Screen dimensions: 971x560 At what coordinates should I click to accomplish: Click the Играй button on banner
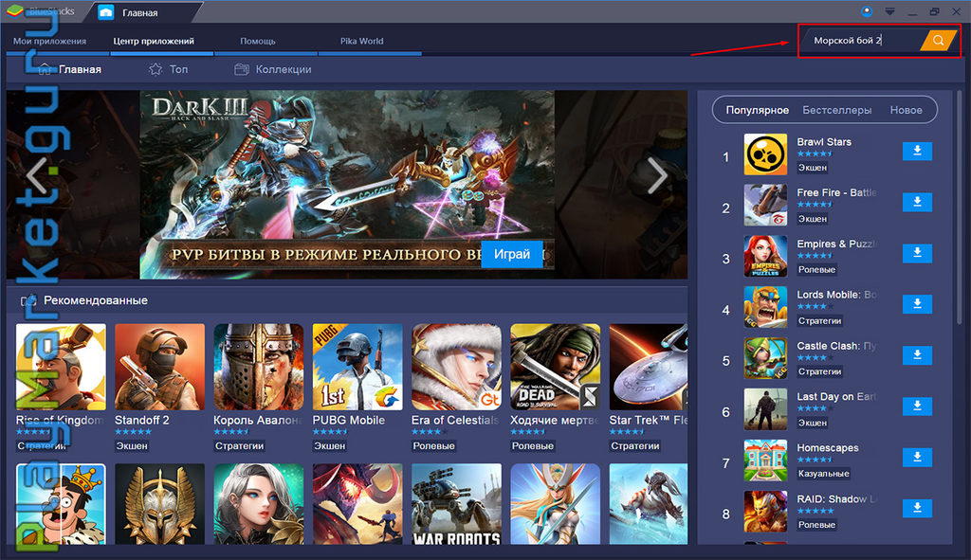511,254
